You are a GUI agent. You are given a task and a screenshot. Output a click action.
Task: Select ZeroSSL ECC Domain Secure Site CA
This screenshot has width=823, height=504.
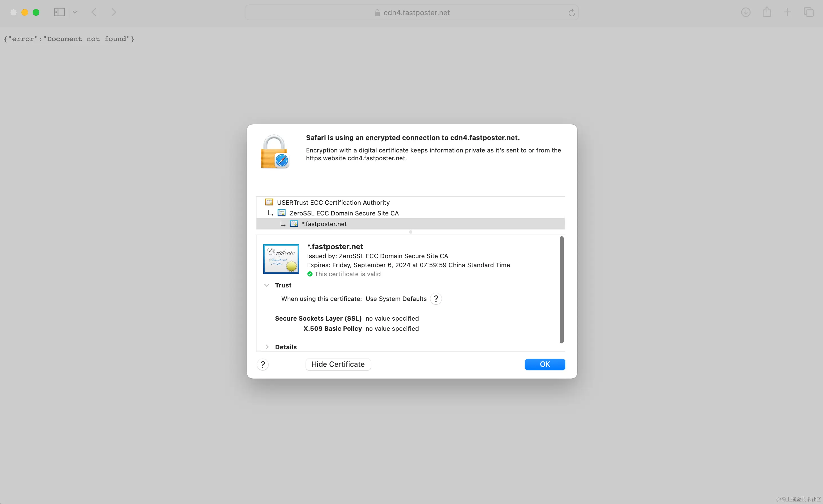point(344,213)
